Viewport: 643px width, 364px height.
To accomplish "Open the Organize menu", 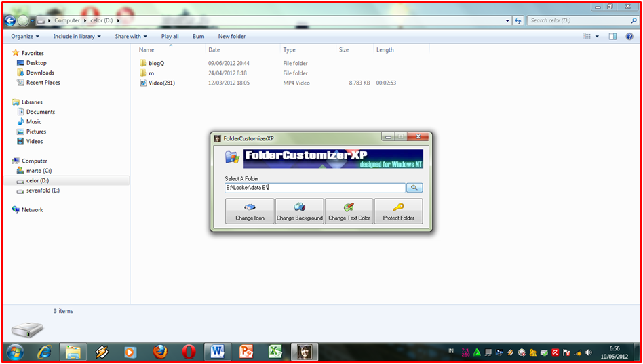I will pos(25,37).
